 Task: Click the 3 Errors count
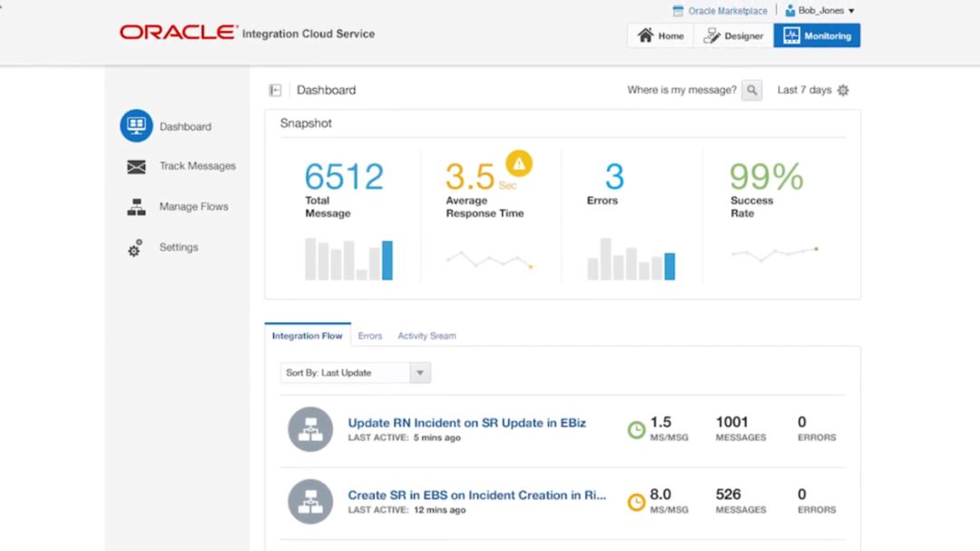click(614, 176)
